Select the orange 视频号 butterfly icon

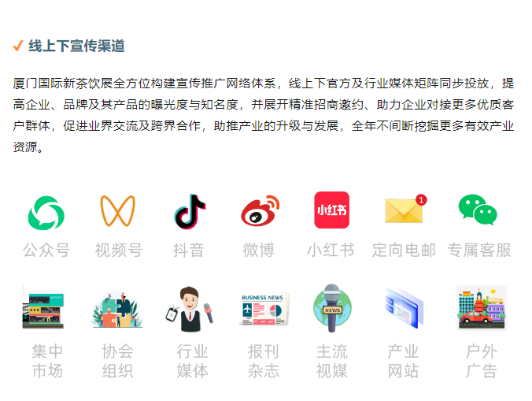[x=118, y=211]
